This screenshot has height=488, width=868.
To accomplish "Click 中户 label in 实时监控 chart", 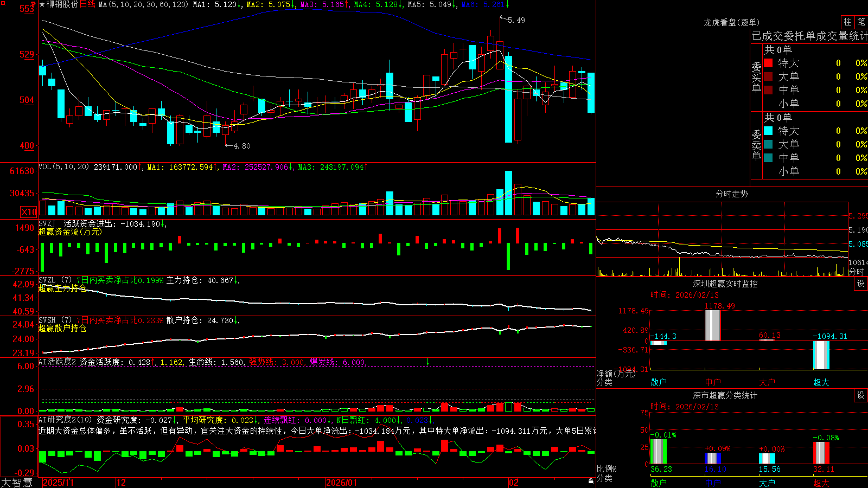I will pyautogui.click(x=713, y=382).
